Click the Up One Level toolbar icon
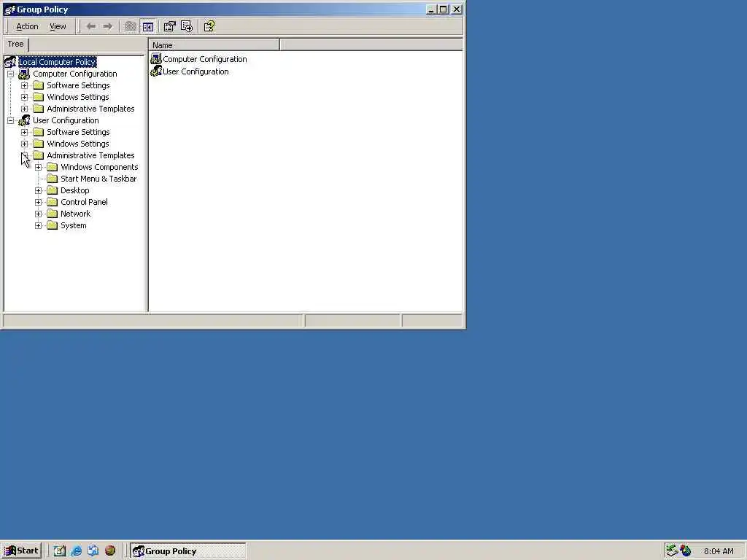 point(131,27)
